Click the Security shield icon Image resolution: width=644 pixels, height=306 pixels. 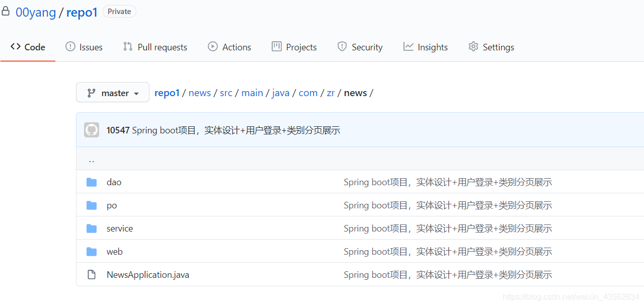click(x=342, y=46)
